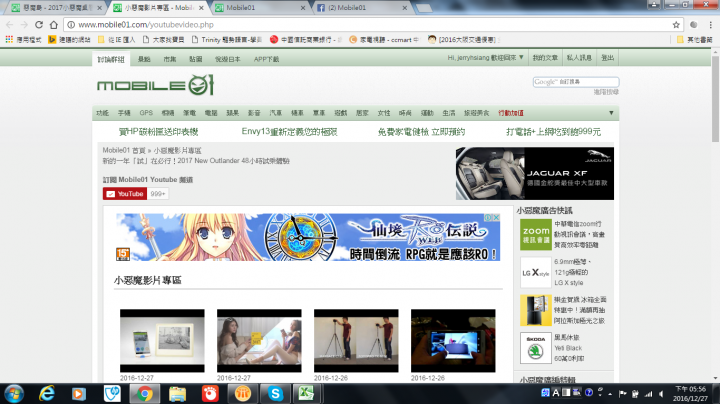The width and height of the screenshot is (720, 404).
Task: Open the AdChoices info icon on banner
Action: (x=489, y=218)
